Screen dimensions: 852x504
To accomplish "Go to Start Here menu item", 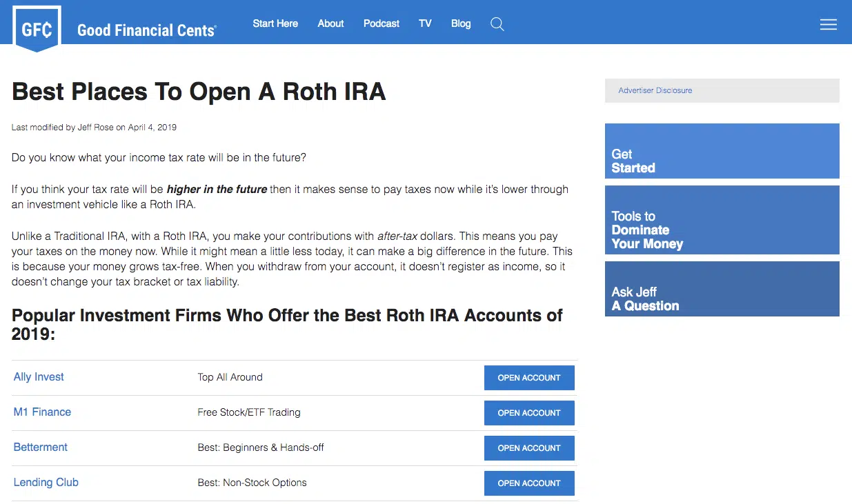I will point(275,23).
